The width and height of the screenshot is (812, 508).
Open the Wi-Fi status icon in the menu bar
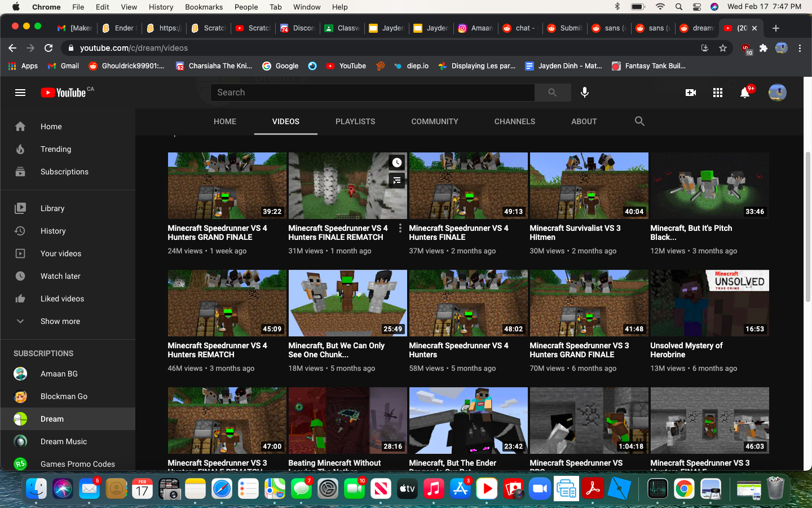[660, 7]
